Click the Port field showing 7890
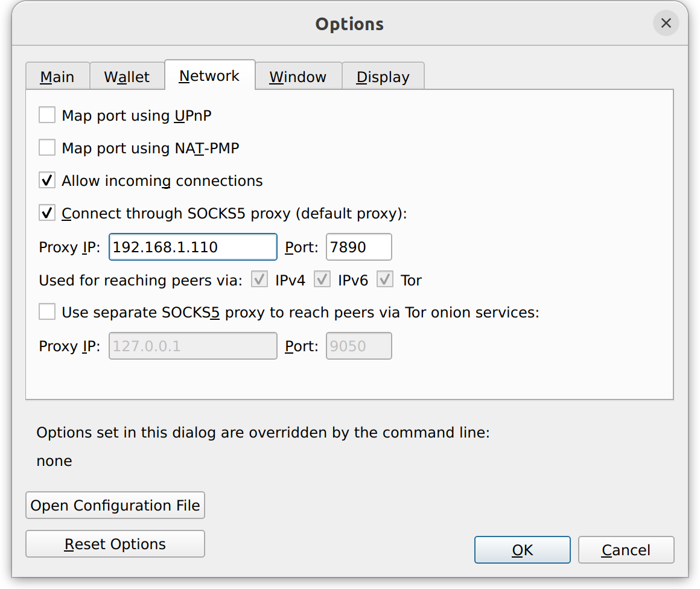The image size is (700, 589). point(358,247)
